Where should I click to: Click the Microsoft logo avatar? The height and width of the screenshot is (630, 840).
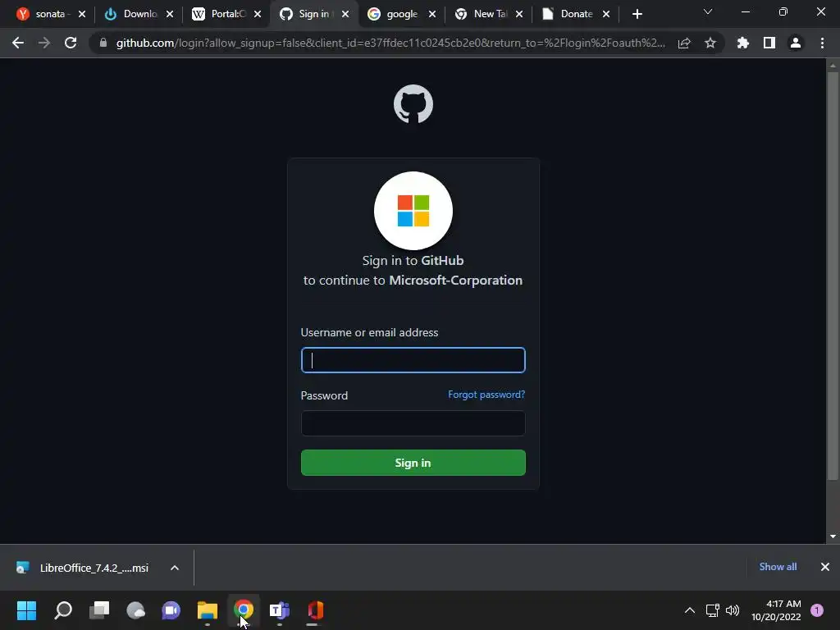point(413,211)
